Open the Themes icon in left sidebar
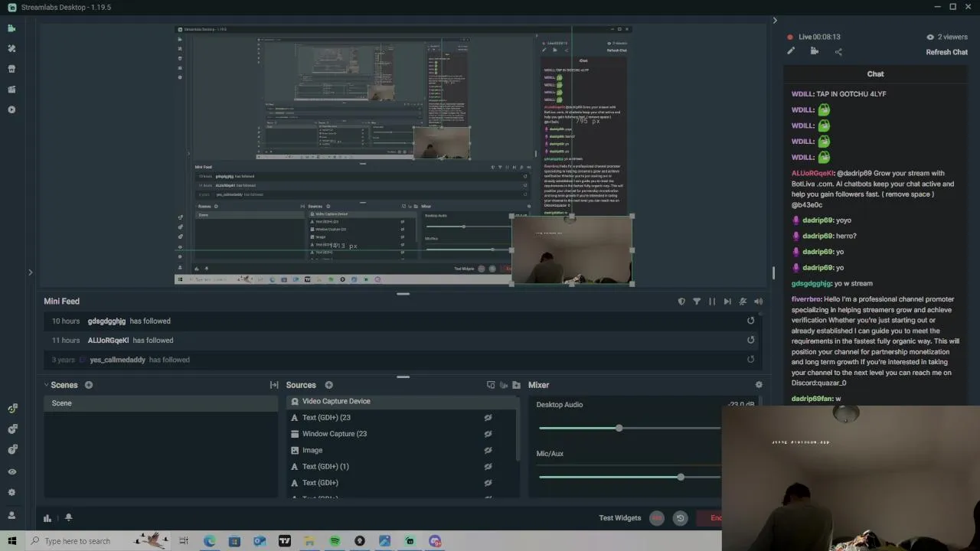Viewport: 980px width, 551px height. (x=11, y=48)
